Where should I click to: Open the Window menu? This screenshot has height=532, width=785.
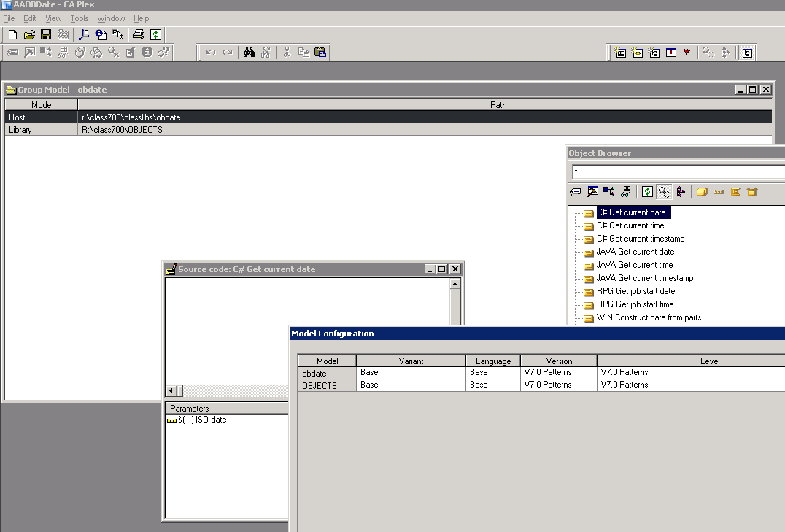111,18
